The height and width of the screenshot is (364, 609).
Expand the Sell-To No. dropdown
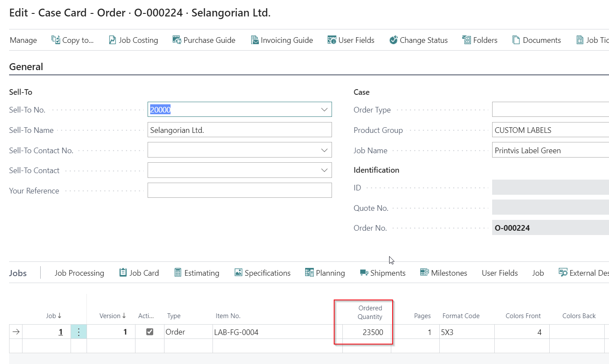click(x=324, y=110)
